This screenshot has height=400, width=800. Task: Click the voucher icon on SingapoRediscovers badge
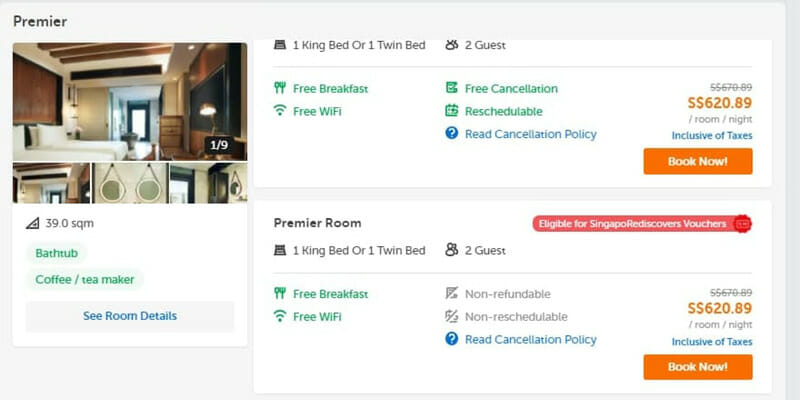(x=742, y=223)
